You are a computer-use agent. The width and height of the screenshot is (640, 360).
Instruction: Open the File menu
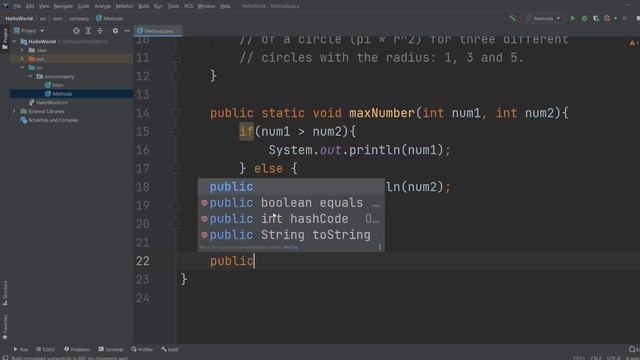pos(17,6)
